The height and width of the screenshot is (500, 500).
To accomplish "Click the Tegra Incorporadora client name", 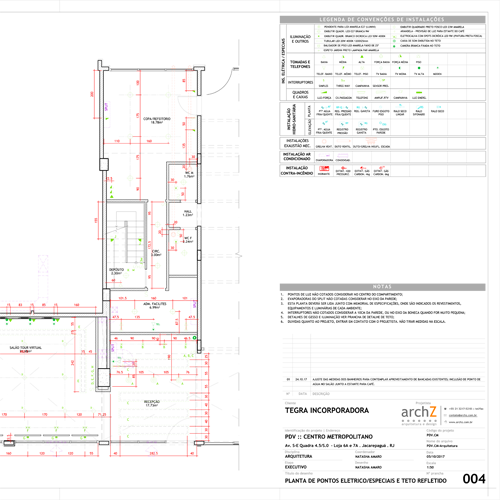I will 327,410.
